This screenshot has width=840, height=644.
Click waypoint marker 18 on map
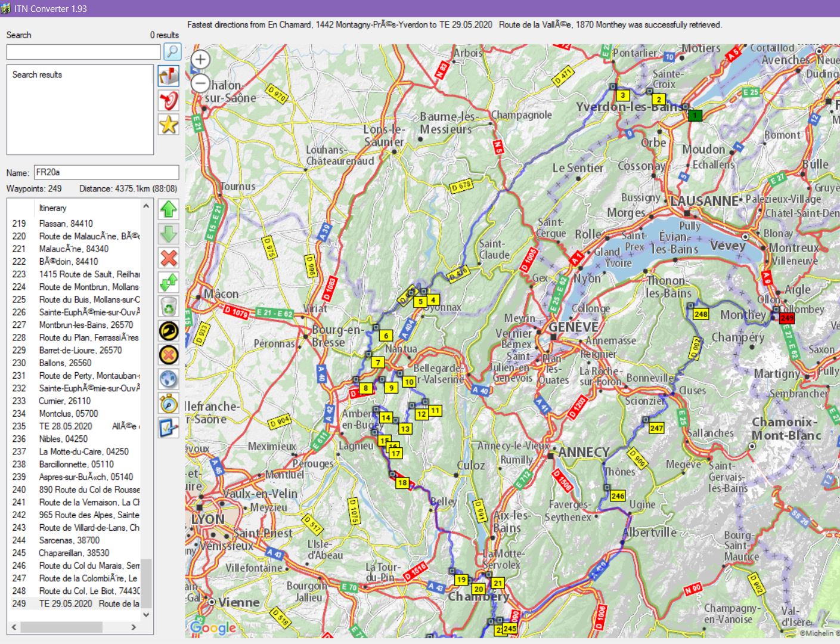pyautogui.click(x=403, y=483)
